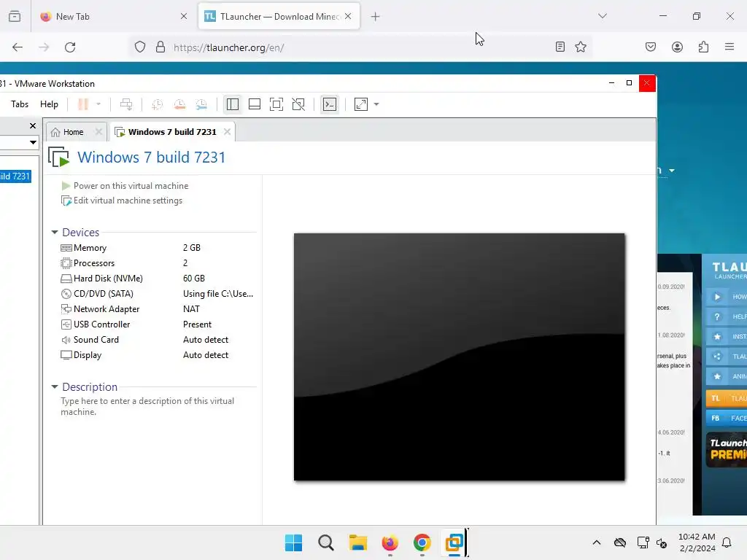
Task: Open the notification bell in the taskbar
Action: (727, 542)
